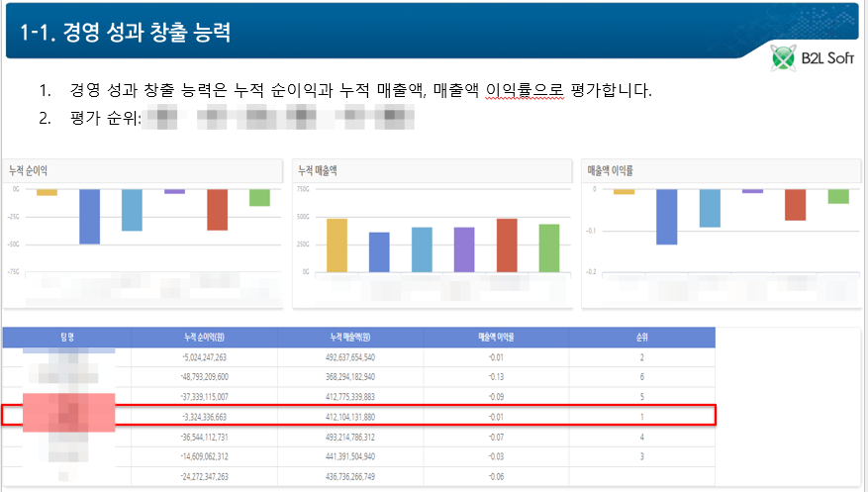Click the 매출액 이익률 table column header
The image size is (868, 492).
click(x=497, y=338)
